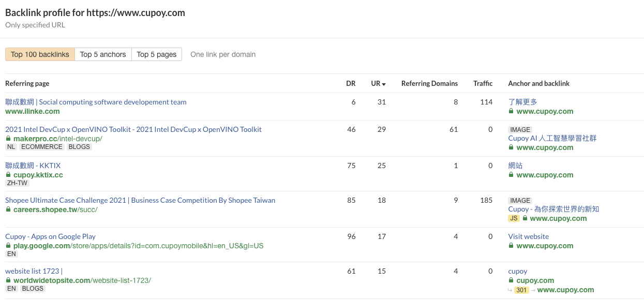Click the Visit website anchor link

[x=529, y=236]
